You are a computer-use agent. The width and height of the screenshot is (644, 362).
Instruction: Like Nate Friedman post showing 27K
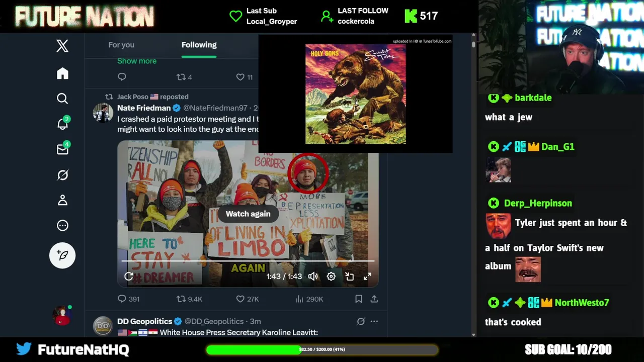click(x=248, y=299)
